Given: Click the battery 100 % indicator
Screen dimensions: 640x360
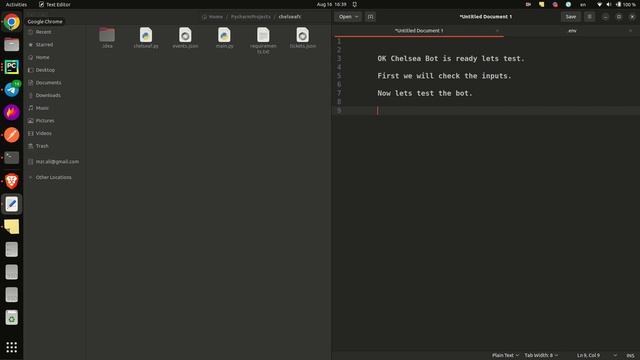Looking at the screenshot, I should click(x=626, y=4).
